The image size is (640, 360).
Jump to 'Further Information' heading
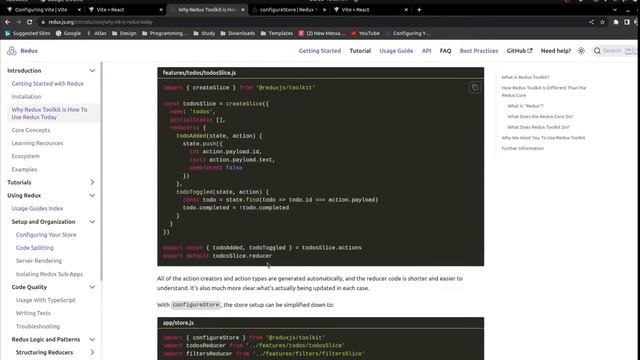(522, 148)
